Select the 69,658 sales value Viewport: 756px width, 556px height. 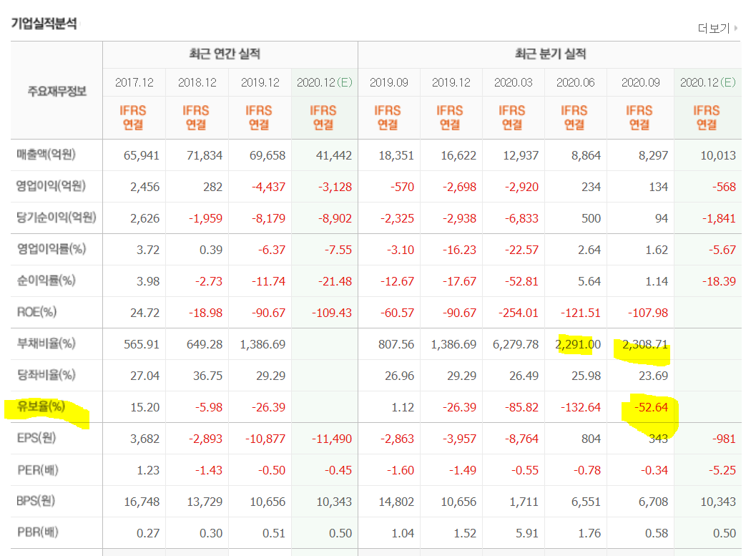coord(267,156)
